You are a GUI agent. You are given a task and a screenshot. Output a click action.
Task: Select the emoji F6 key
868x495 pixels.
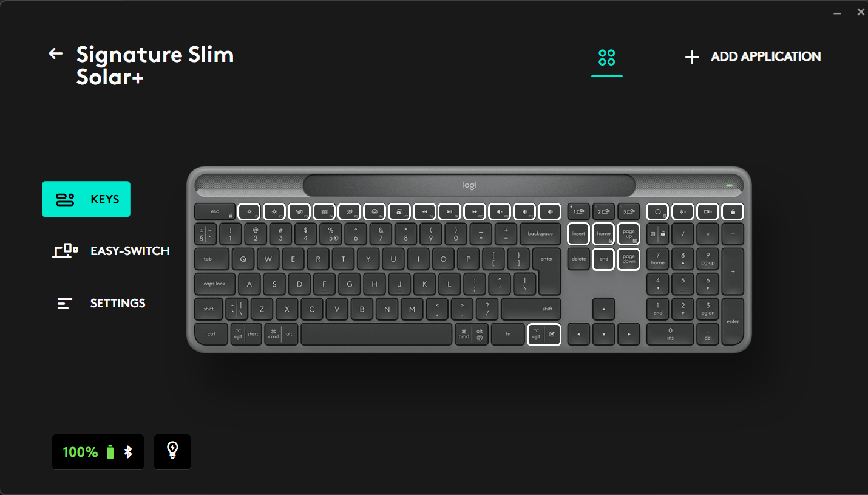coord(375,211)
